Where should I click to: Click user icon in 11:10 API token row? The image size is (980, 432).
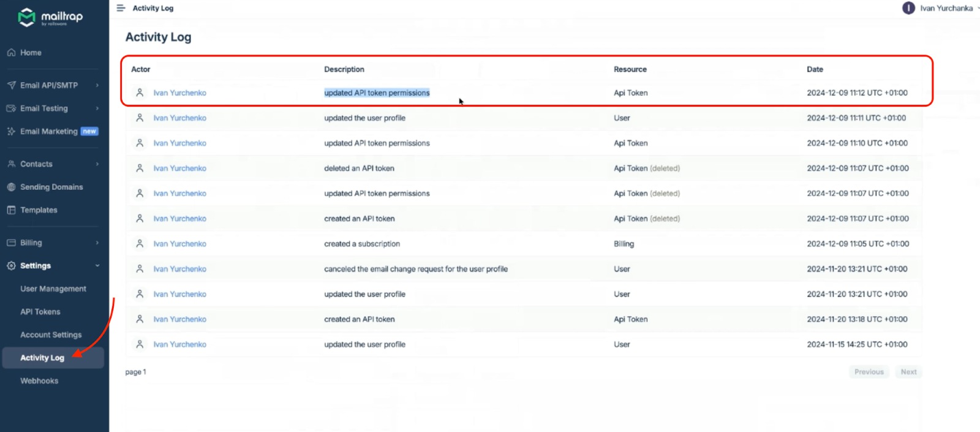pos(140,143)
